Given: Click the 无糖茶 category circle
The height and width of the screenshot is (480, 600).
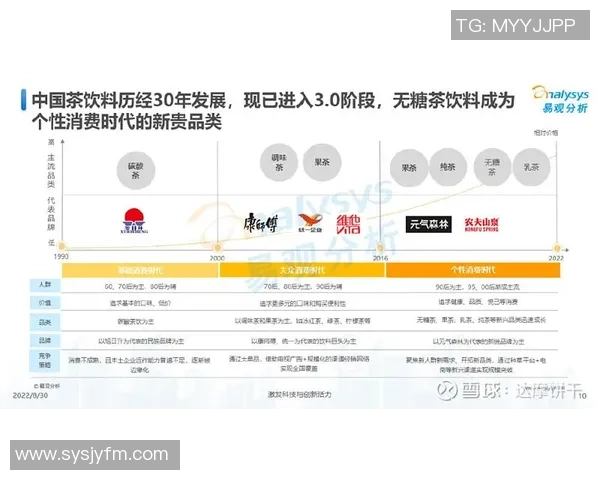Looking at the screenshot, I should 492,167.
